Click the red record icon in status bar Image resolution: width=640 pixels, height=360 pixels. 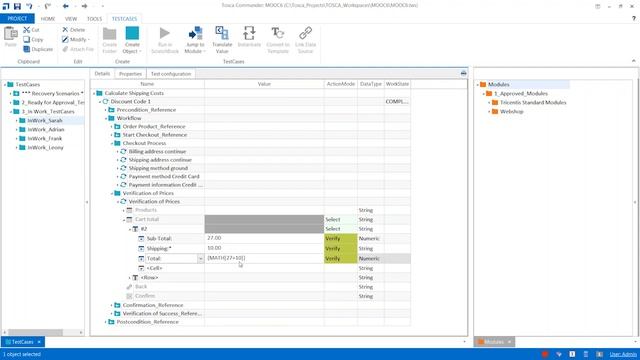point(544,354)
